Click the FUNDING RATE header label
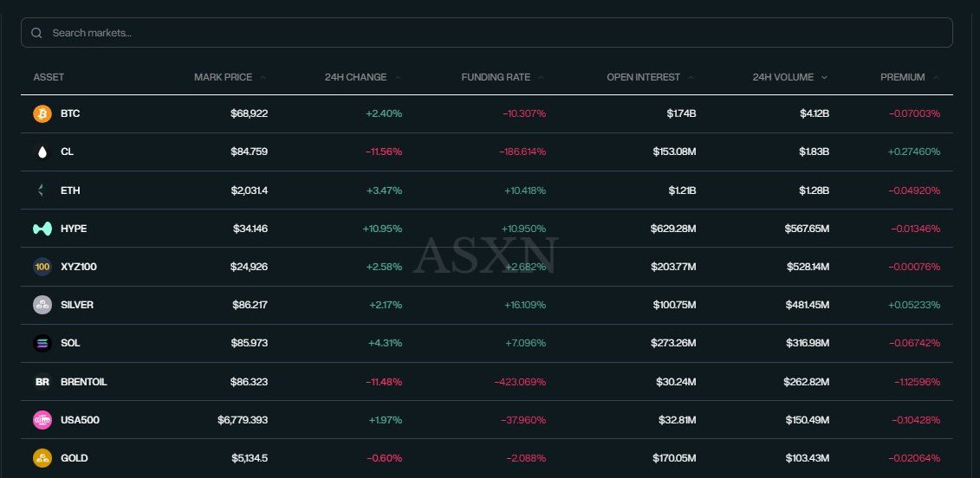The height and width of the screenshot is (478, 980). [x=496, y=77]
